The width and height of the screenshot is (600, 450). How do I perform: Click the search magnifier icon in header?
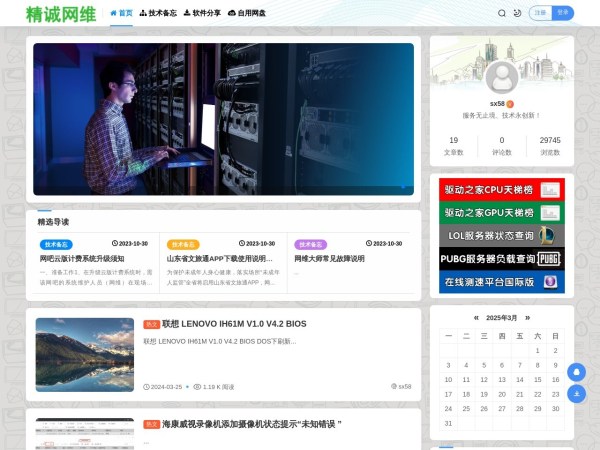(502, 13)
